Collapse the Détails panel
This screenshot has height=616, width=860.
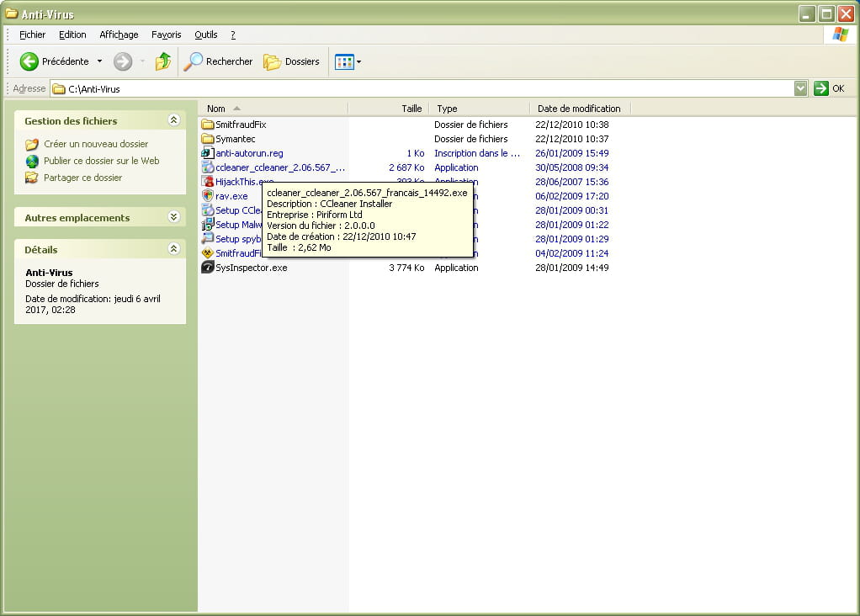click(174, 249)
